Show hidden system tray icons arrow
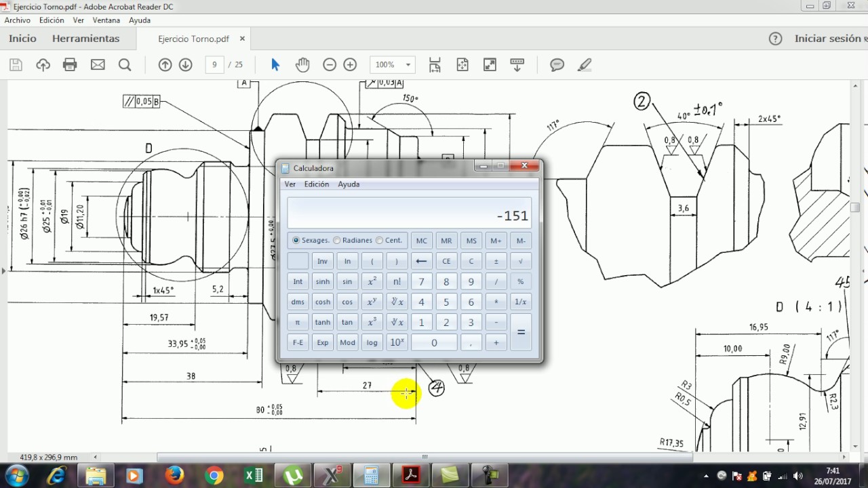868x488 pixels. click(707, 476)
